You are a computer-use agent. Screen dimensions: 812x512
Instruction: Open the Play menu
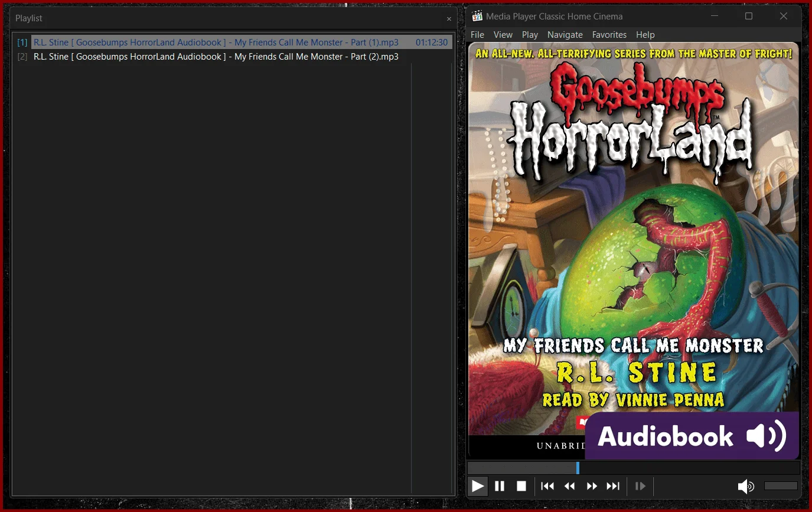click(x=530, y=35)
